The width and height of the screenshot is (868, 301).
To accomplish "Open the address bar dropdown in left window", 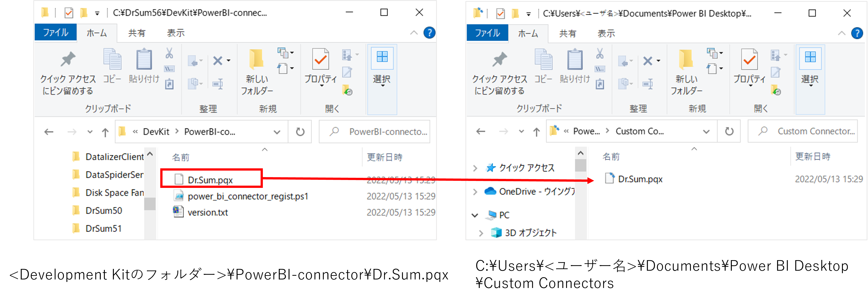I will [277, 132].
